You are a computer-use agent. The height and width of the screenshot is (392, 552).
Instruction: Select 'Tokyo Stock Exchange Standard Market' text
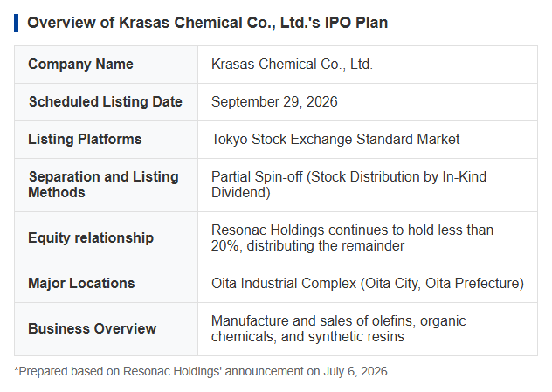[x=335, y=140]
